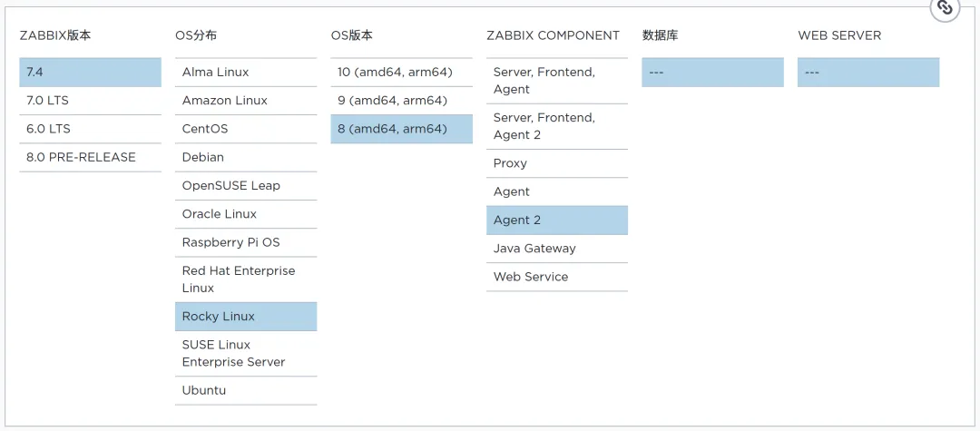The width and height of the screenshot is (980, 431).
Task: Select Debian from OS list
Action: point(245,157)
